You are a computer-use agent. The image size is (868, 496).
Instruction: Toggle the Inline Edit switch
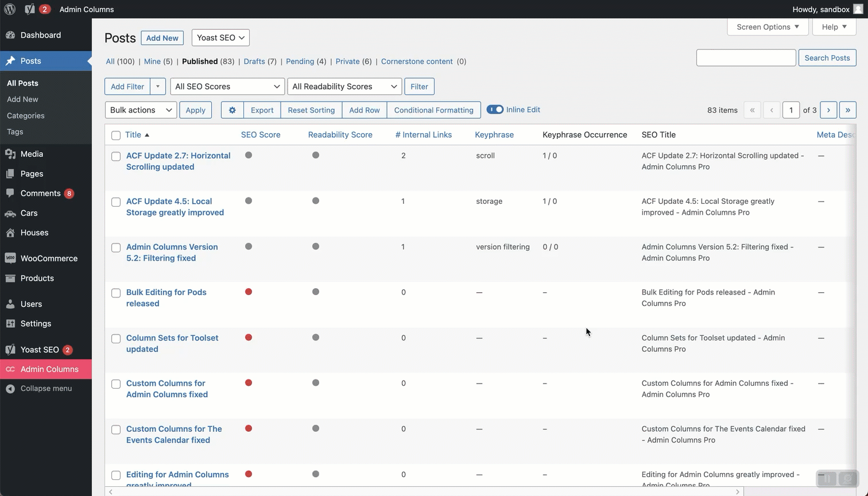[495, 110]
